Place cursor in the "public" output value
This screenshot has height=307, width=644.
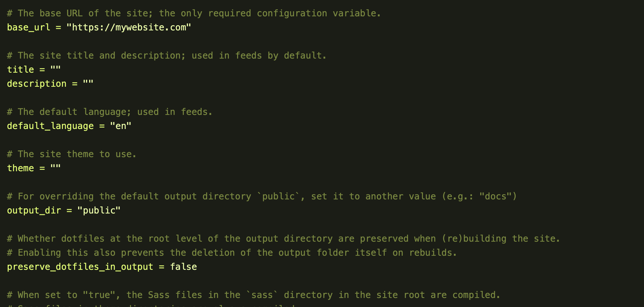[x=99, y=211]
